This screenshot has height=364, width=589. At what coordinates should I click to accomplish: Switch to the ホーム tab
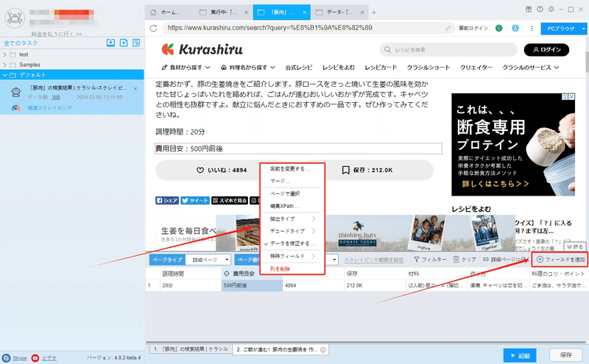(169, 13)
